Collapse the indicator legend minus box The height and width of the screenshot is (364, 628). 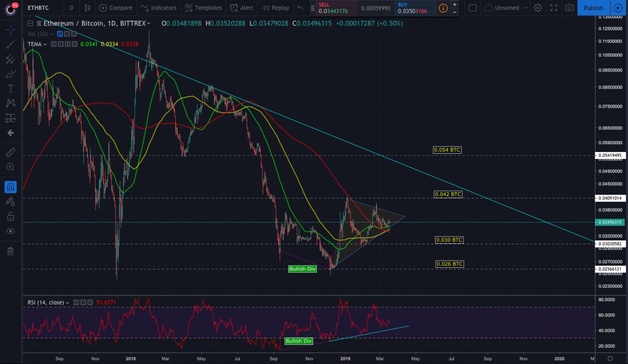click(30, 23)
